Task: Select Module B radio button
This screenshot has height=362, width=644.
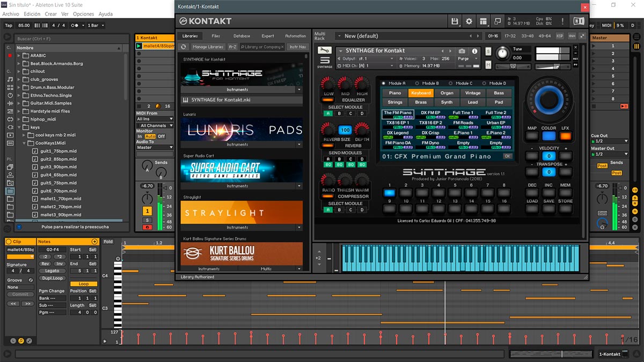Action: point(417,84)
